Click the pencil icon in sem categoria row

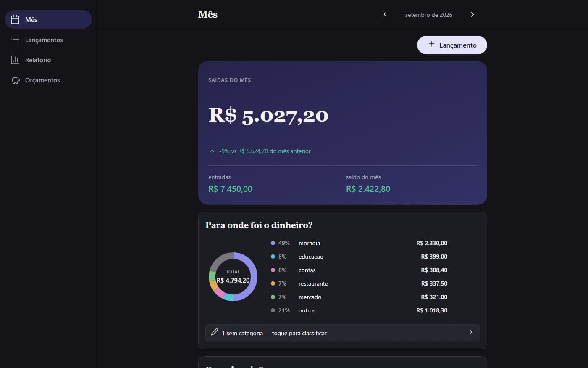point(214,332)
